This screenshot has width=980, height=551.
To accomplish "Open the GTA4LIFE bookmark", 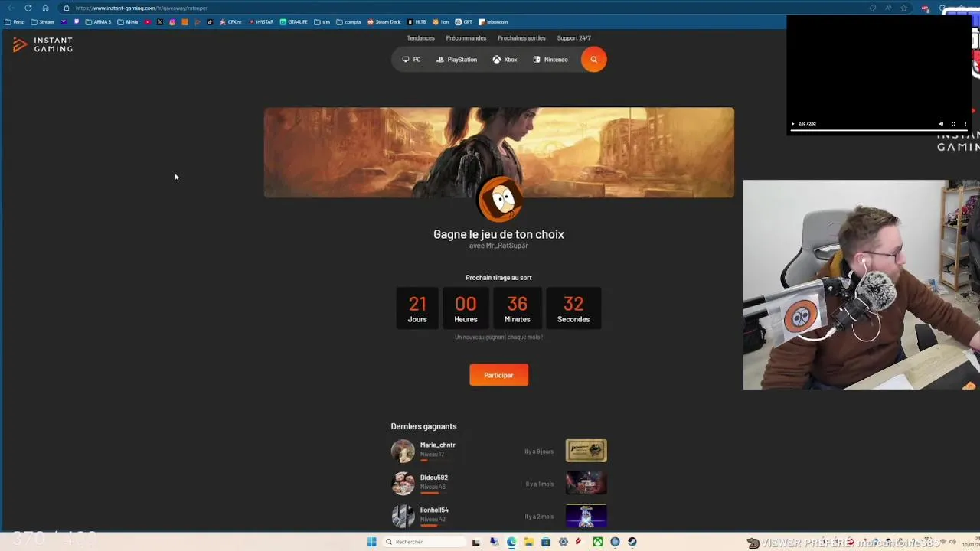I will [294, 22].
